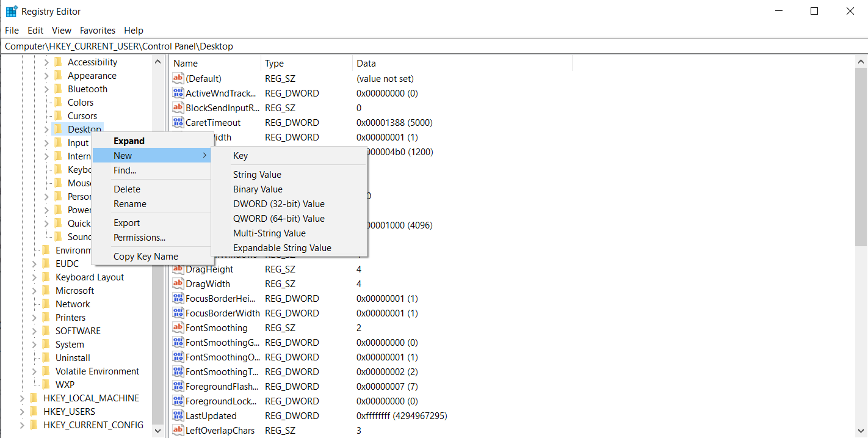Sort values by the Data column header
Screen dimensions: 868x438
tap(462, 63)
